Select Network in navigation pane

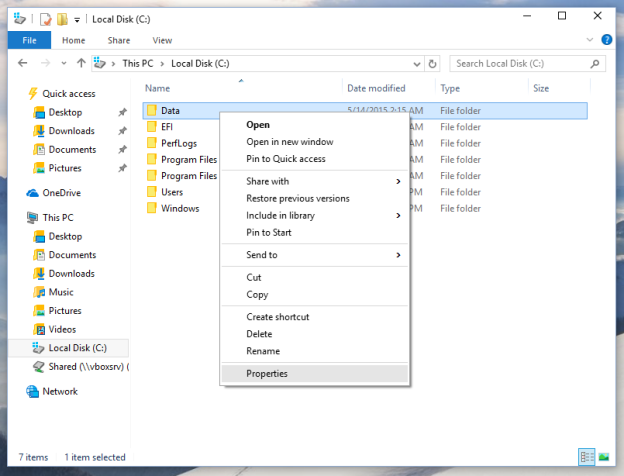tap(60, 391)
